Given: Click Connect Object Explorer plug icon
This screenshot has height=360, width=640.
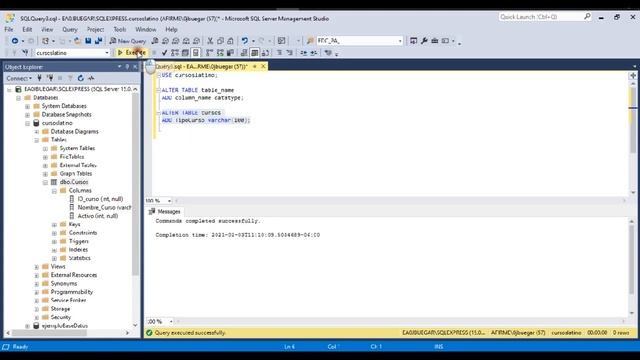Looking at the screenshot, I should tap(40, 78).
